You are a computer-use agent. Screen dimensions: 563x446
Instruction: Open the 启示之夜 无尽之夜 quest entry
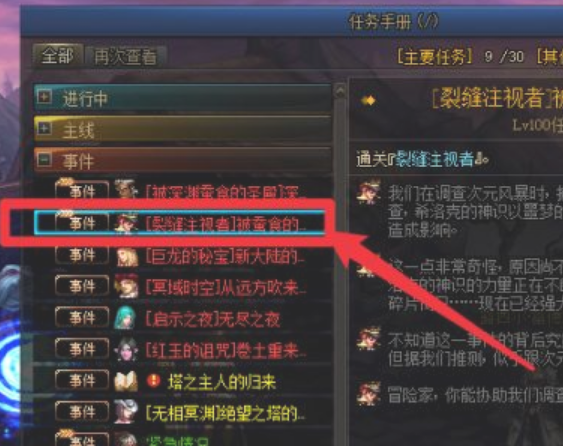(213, 319)
